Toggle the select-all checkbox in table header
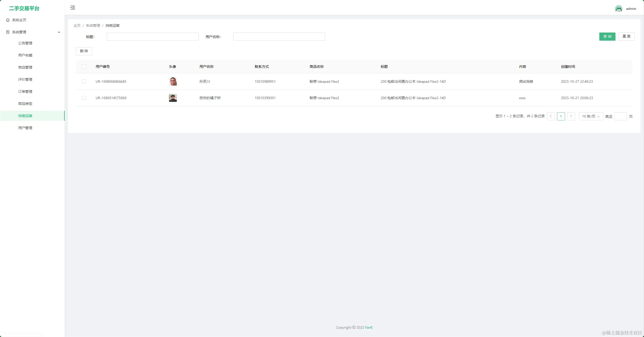Screen dimensions: 644x337 pos(84,67)
